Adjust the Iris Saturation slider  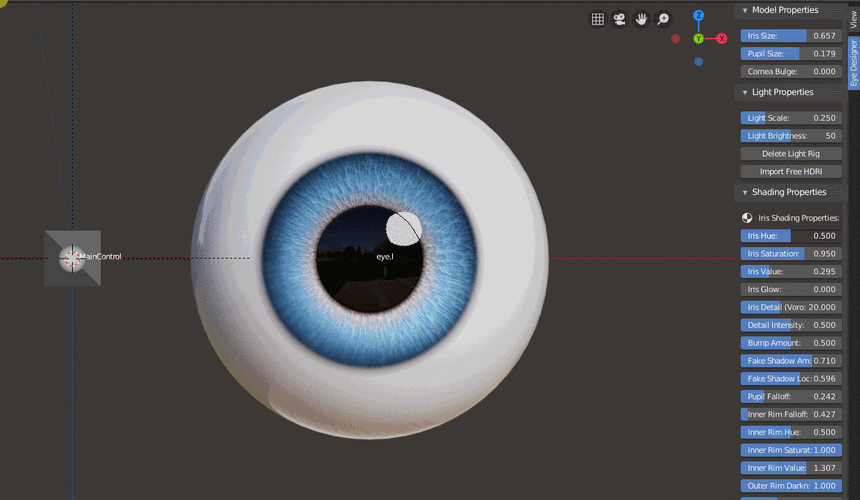[791, 254]
